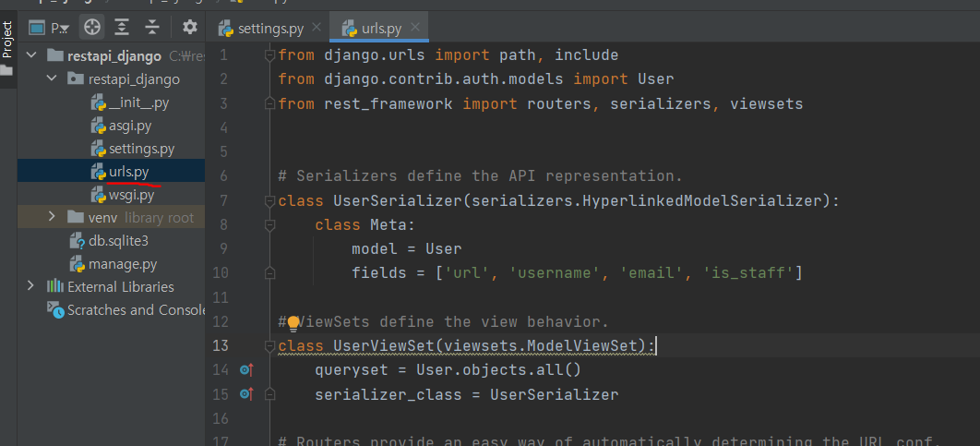Click the yellow intention lightbulb on line 12

[x=293, y=323]
